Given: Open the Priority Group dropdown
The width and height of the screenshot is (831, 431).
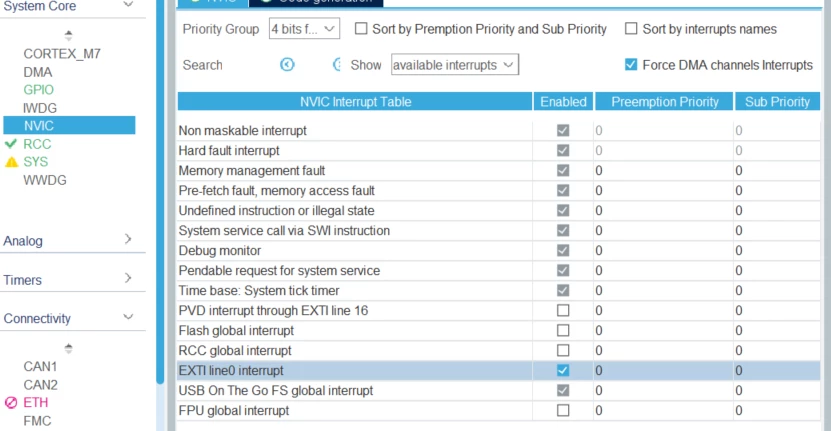Looking at the screenshot, I should pos(304,29).
